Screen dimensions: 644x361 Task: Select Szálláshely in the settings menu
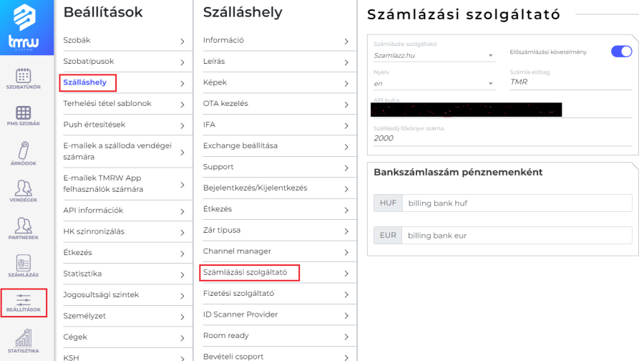click(x=85, y=82)
